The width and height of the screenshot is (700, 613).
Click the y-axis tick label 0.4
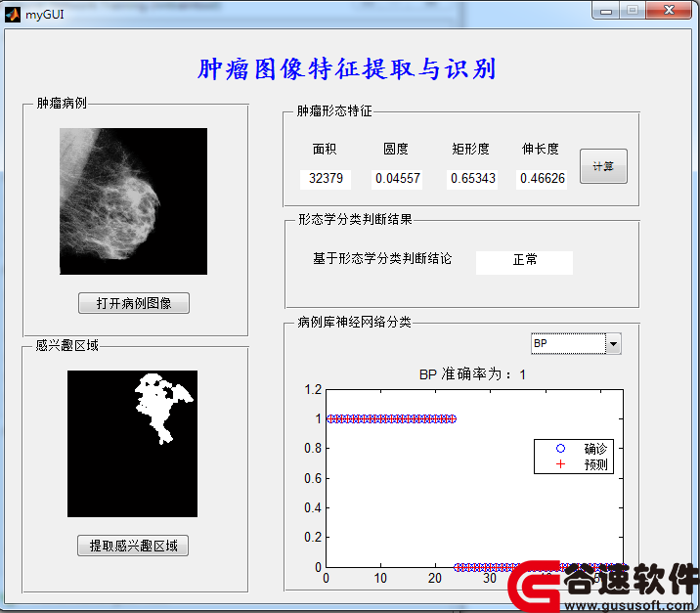coord(313,507)
